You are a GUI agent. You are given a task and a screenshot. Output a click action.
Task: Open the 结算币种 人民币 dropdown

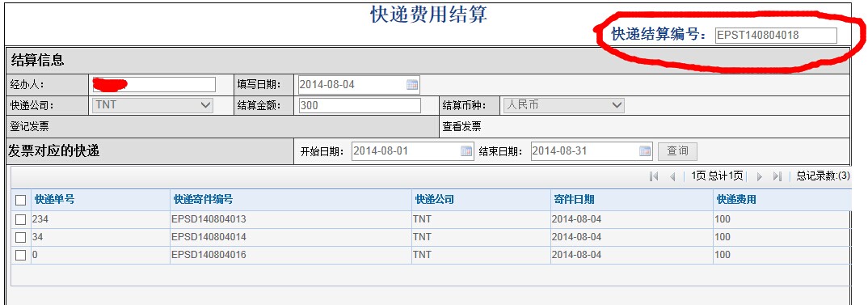[x=563, y=105]
